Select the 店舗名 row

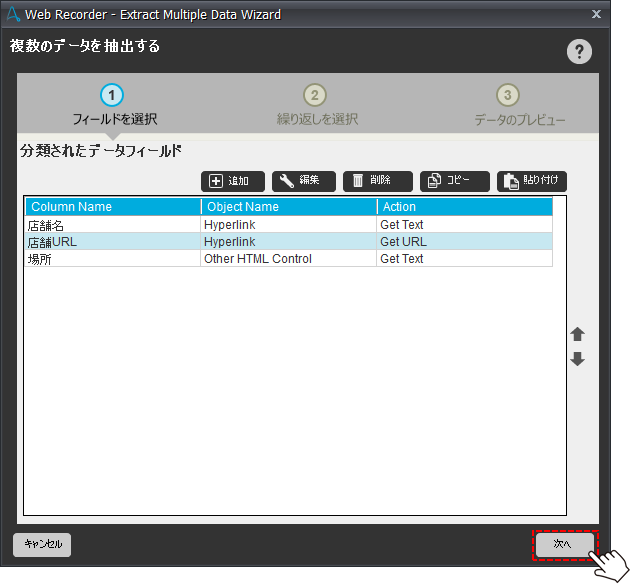pyautogui.click(x=288, y=225)
